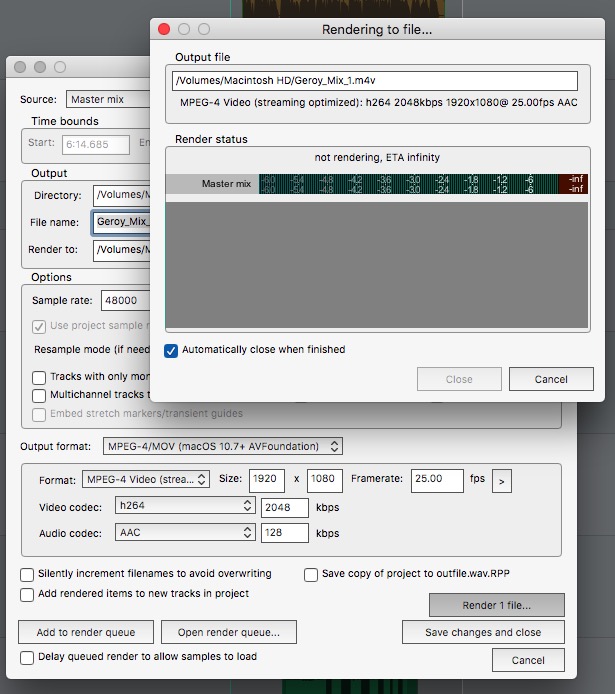Click the MPEG-4 Video format summary text

pos(379,103)
